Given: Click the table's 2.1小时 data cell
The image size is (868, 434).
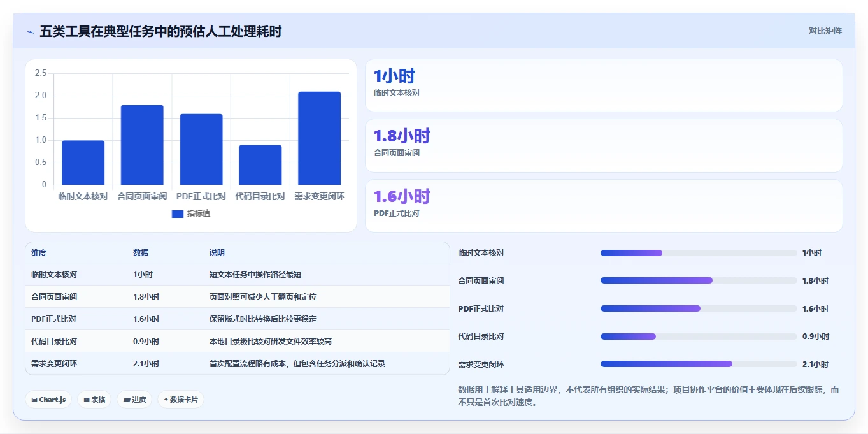Looking at the screenshot, I should click(165, 364).
